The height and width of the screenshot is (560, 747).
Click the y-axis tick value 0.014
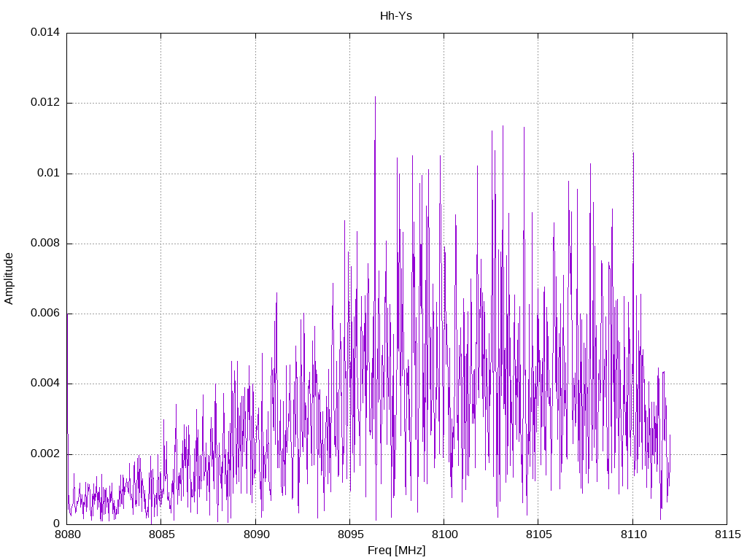click(x=45, y=32)
